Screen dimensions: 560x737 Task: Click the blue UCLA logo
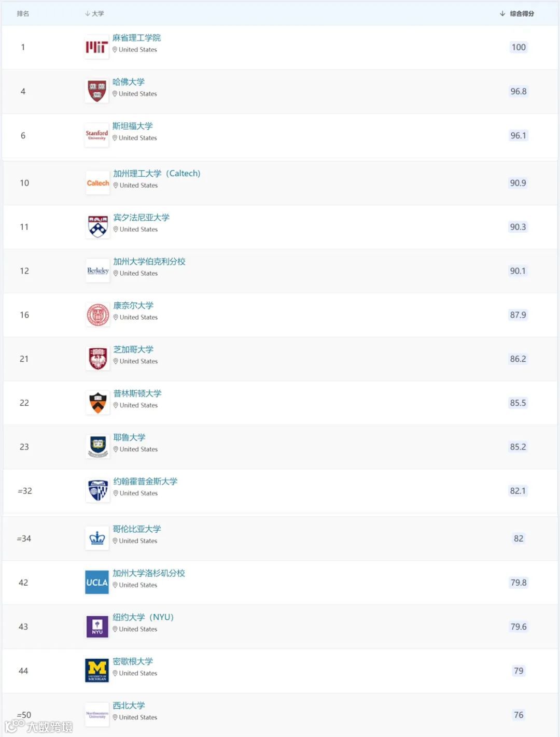coord(97,583)
